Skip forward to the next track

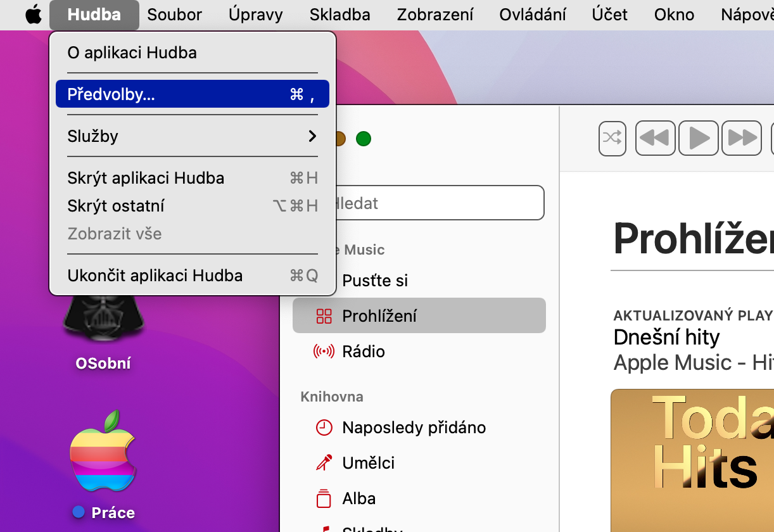coord(741,138)
